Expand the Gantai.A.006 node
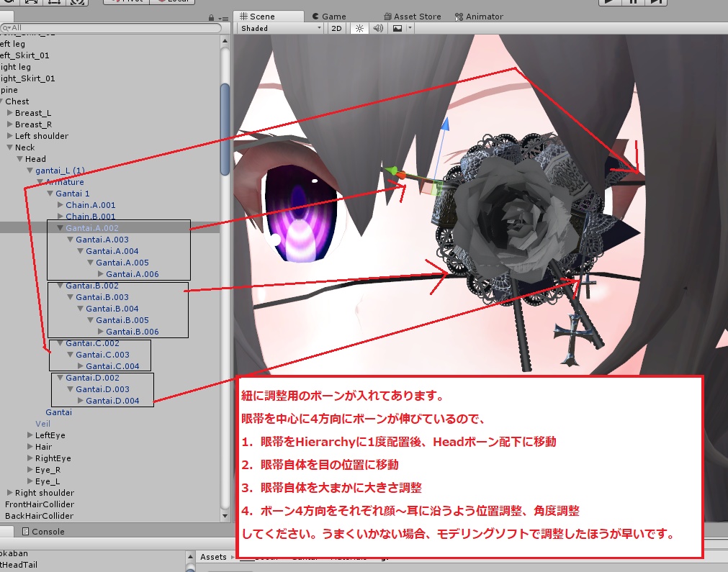 (101, 274)
